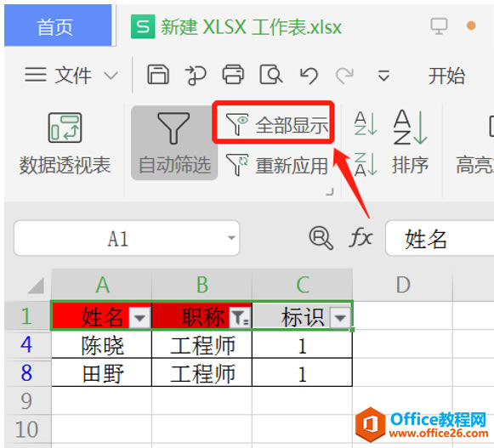Viewport: 494px width, 448px height.
Task: Expand the quick access toolbar customize arrow
Action: click(x=383, y=76)
